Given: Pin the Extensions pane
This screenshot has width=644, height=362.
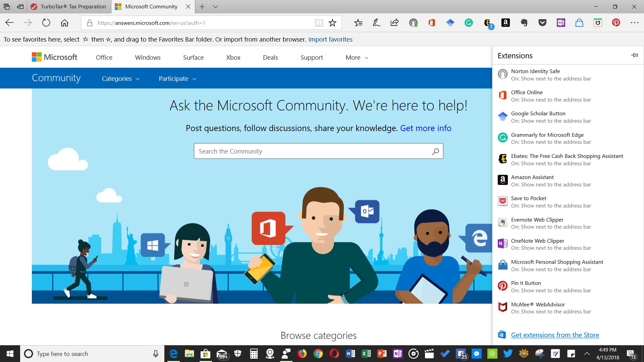Looking at the screenshot, I should 634,55.
